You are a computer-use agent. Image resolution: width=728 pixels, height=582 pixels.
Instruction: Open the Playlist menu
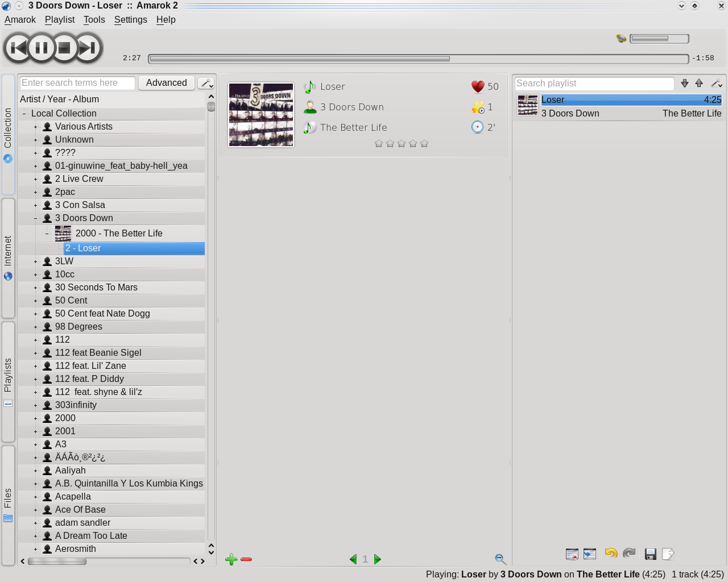pos(60,19)
